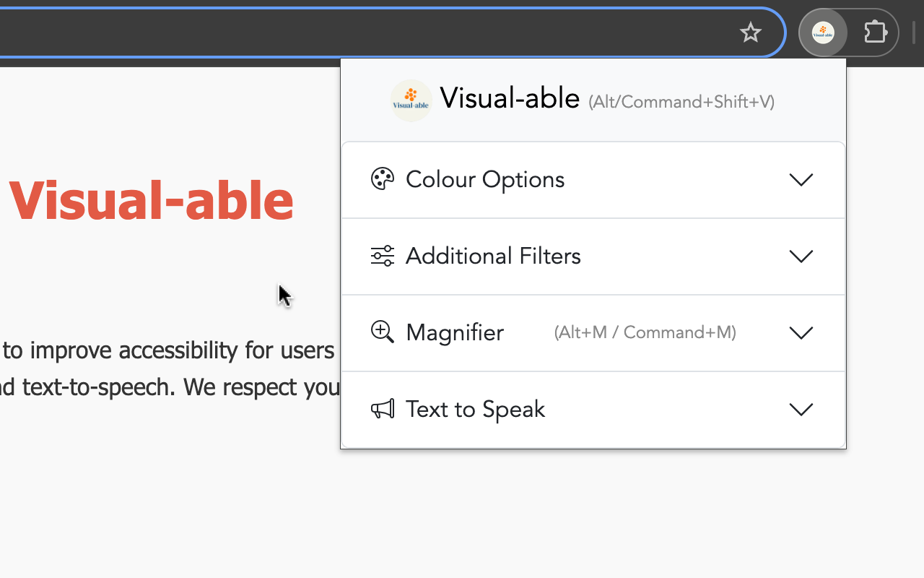Open the Extensions puzzle piece menu

coord(875,33)
